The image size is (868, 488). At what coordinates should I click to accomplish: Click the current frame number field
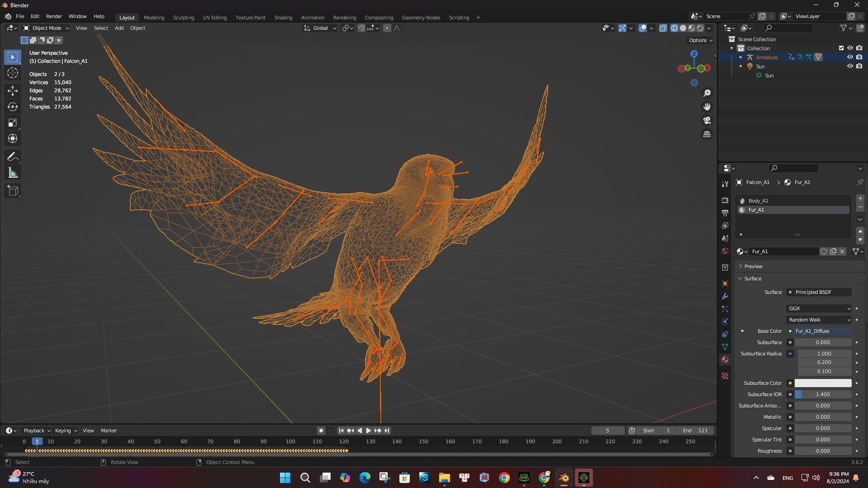(607, 431)
